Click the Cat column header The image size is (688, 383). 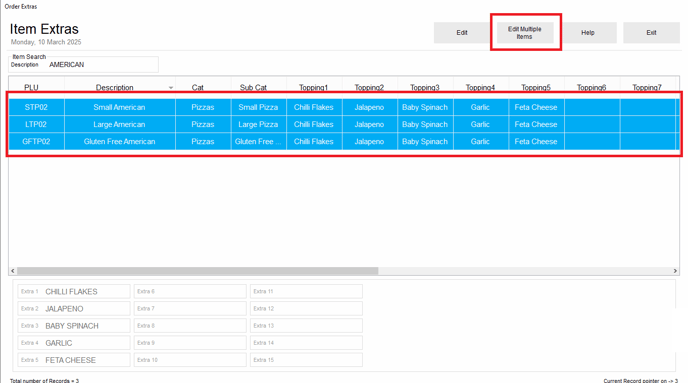click(203, 87)
